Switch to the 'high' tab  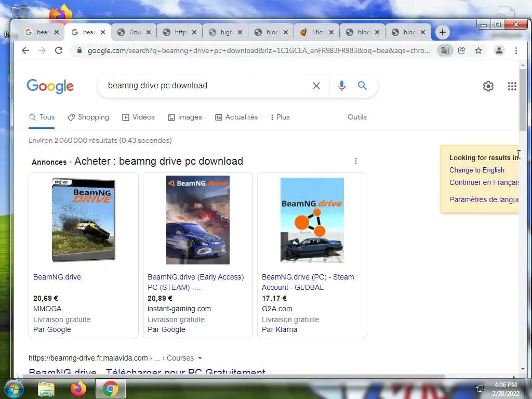[x=226, y=32]
